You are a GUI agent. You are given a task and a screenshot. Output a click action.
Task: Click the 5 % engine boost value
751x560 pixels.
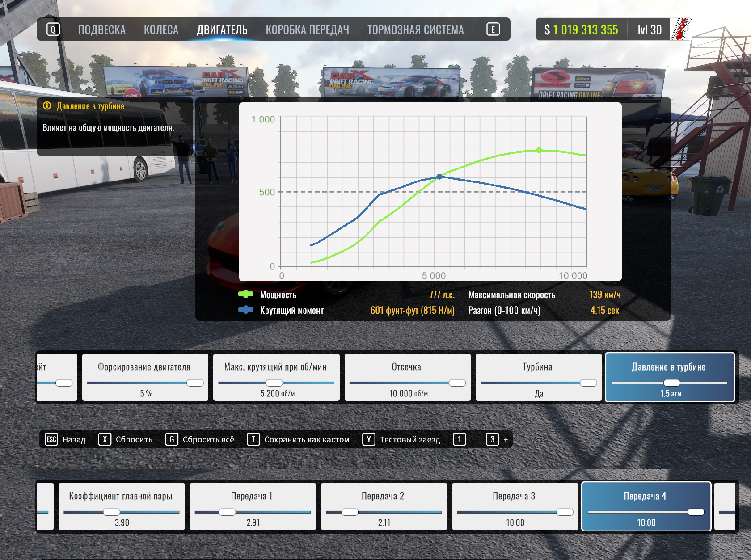point(146,394)
